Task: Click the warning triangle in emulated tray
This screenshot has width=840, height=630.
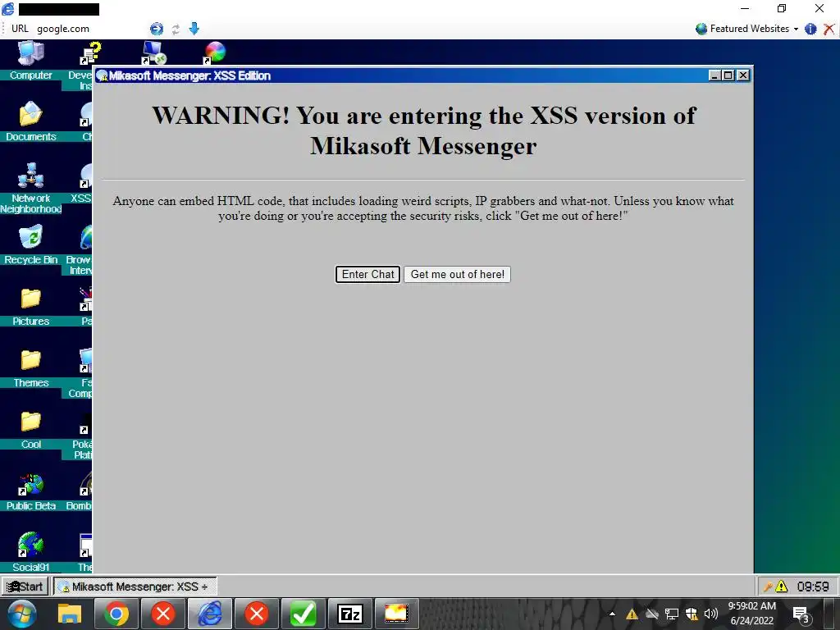Action: pyautogui.click(x=782, y=587)
